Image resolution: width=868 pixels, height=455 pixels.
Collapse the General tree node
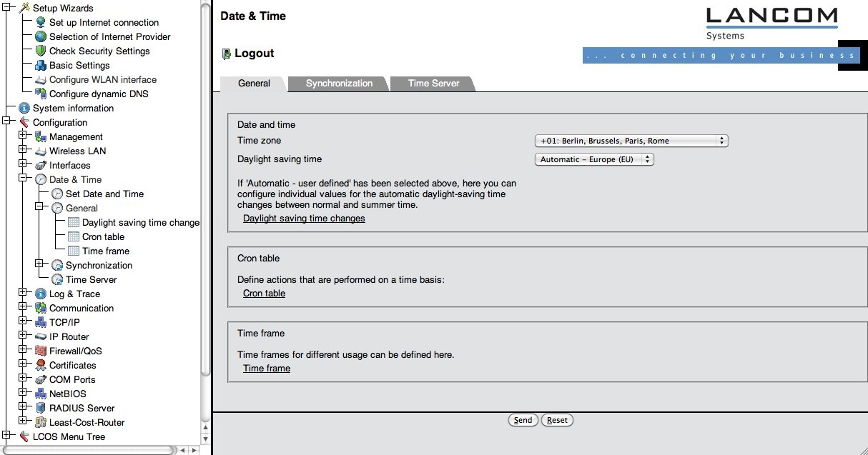coord(39,206)
